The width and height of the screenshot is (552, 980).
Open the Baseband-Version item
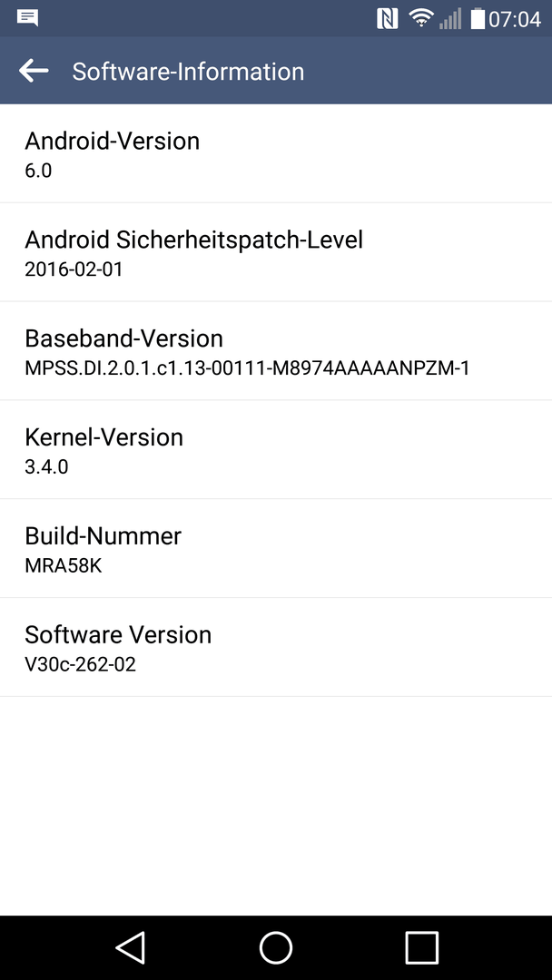click(x=276, y=350)
